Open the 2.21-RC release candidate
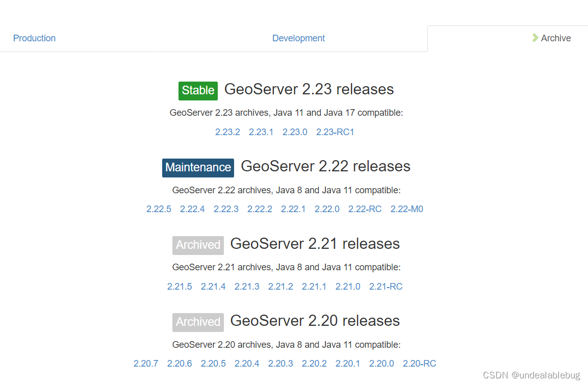This screenshot has width=588, height=385. (x=386, y=287)
